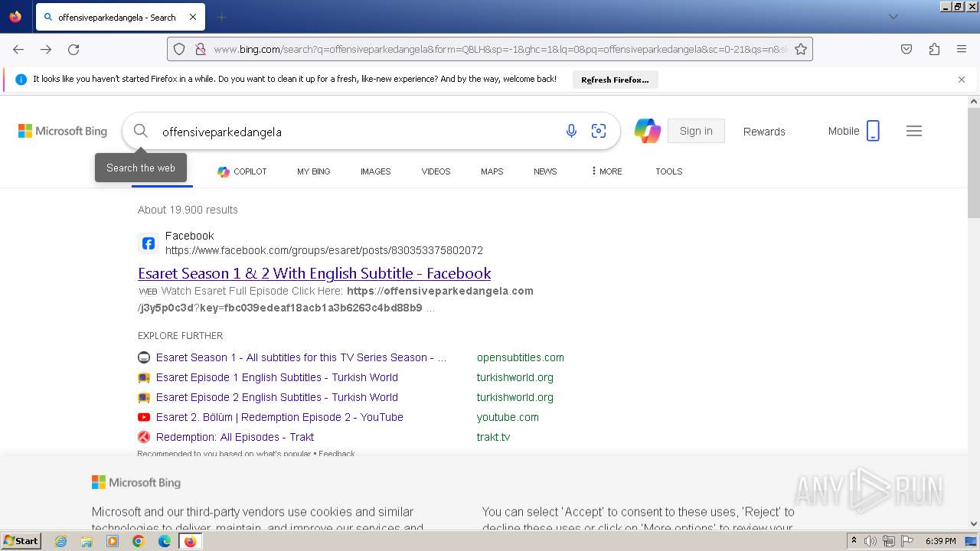Switch to the Copilot search tab
980x551 pixels.
tap(242, 171)
